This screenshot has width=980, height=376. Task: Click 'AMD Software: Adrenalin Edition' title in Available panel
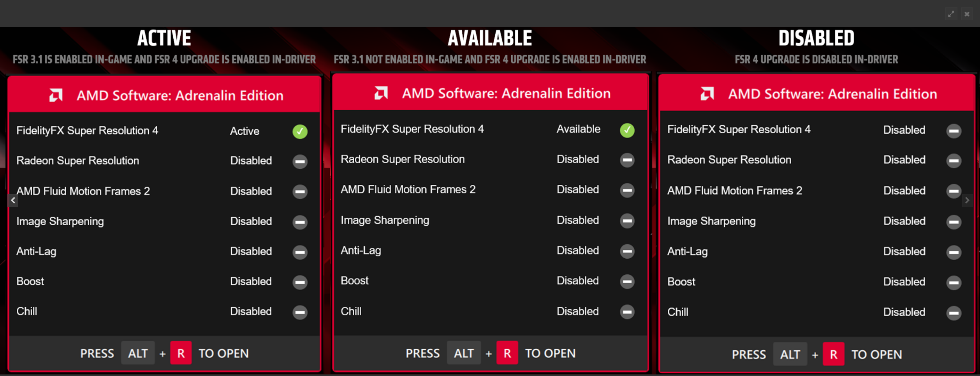tap(506, 93)
